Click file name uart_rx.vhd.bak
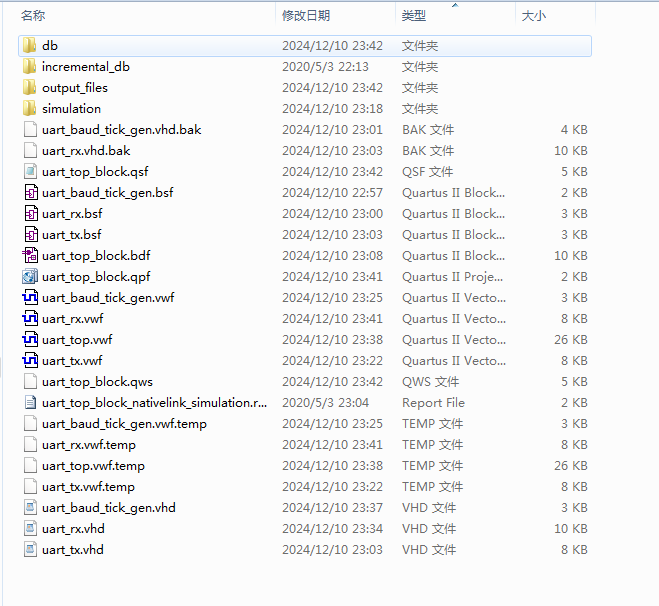 click(86, 150)
